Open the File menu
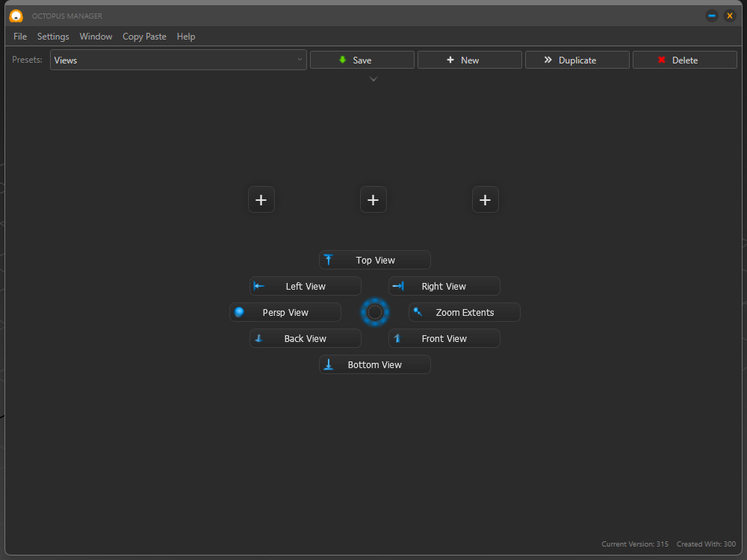This screenshot has height=560, width=747. [20, 37]
